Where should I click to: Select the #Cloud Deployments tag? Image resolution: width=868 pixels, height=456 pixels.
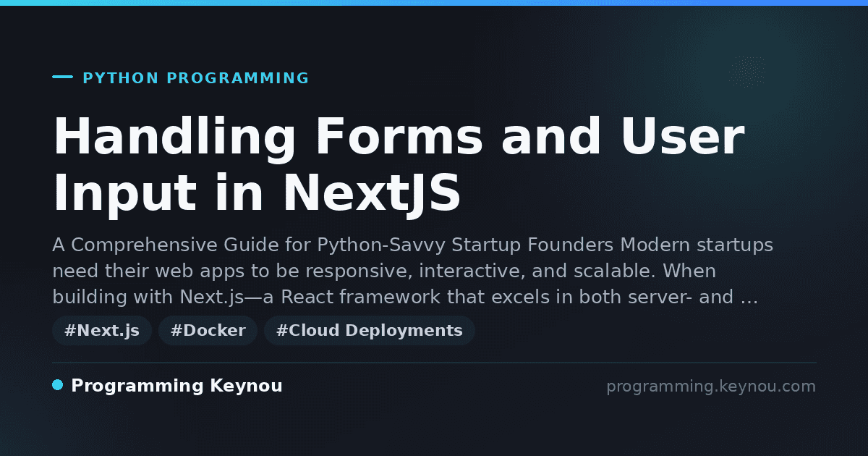pos(370,331)
